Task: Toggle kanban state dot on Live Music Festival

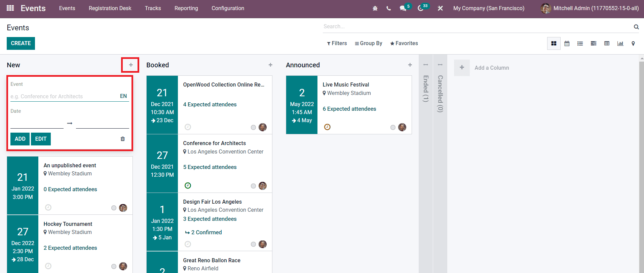Action: click(x=393, y=127)
